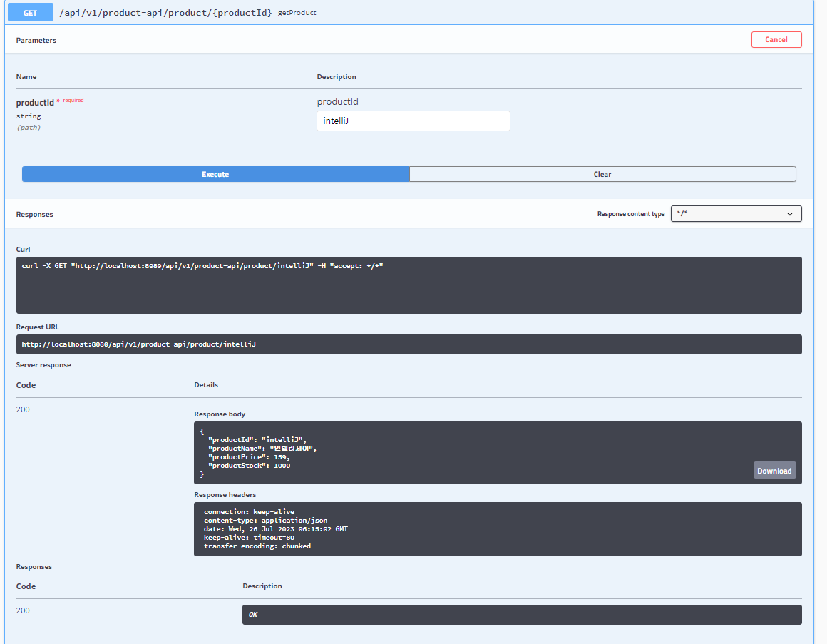Click the Parameters section heading
827x644 pixels.
tap(36, 40)
